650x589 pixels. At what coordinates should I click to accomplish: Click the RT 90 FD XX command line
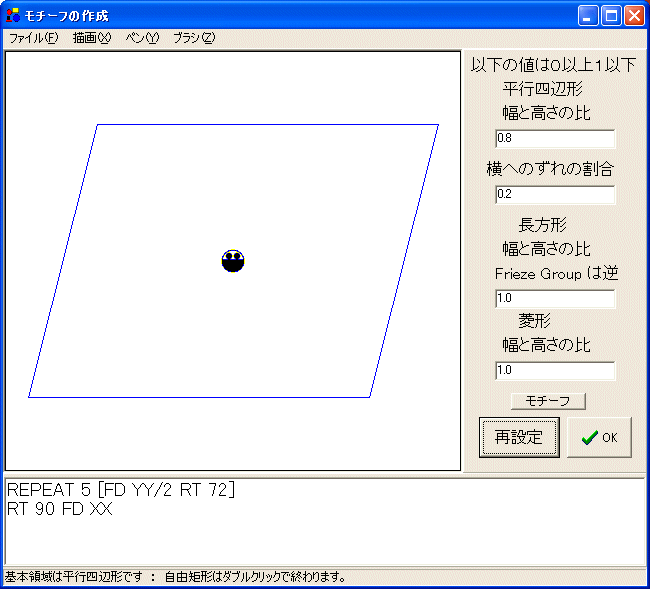tap(60, 509)
